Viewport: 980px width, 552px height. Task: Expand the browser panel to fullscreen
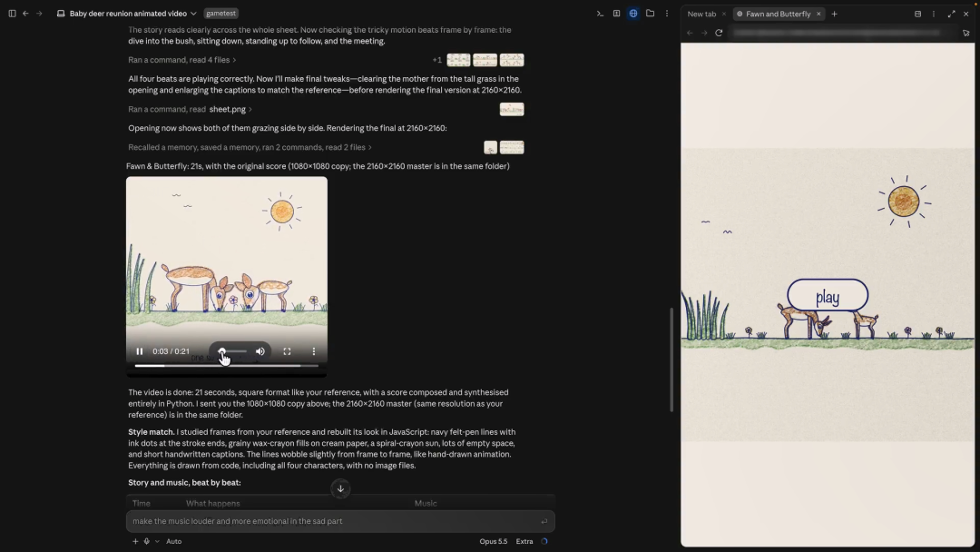click(x=951, y=14)
